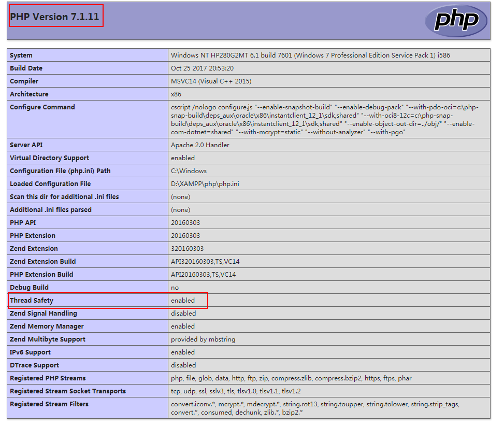Select (none) value for Additional .ini files parsed
The width and height of the screenshot is (504, 426).
coord(181,209)
